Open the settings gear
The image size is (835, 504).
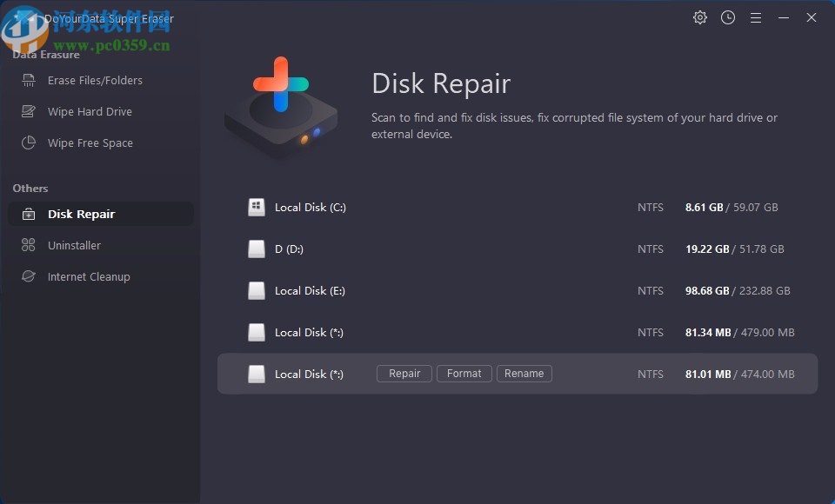(x=700, y=17)
